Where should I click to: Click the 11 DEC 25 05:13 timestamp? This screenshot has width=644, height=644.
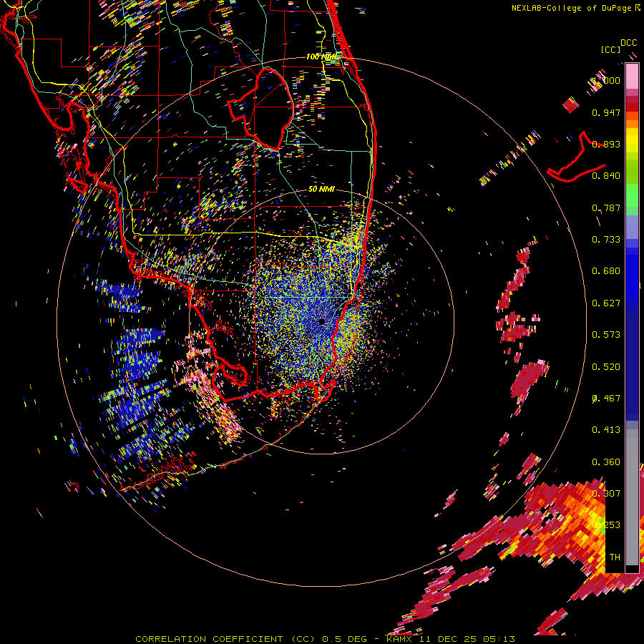point(467,639)
